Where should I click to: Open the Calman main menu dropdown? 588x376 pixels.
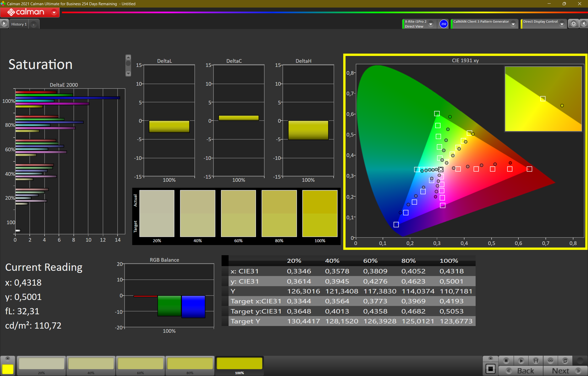click(54, 13)
